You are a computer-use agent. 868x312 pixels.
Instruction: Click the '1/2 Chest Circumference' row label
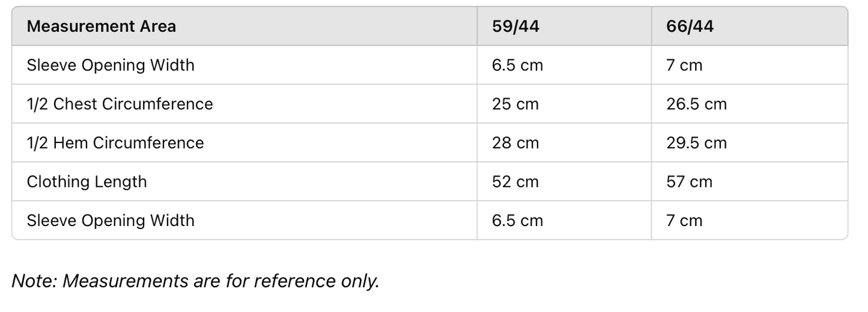coord(120,104)
